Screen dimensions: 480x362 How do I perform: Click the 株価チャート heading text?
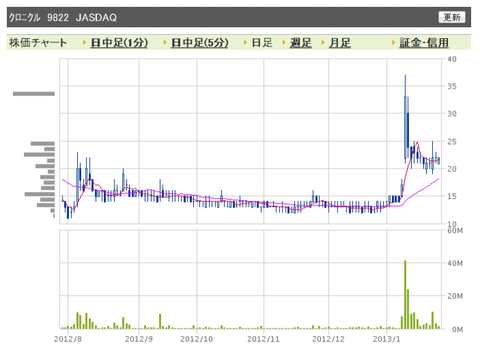coord(38,43)
